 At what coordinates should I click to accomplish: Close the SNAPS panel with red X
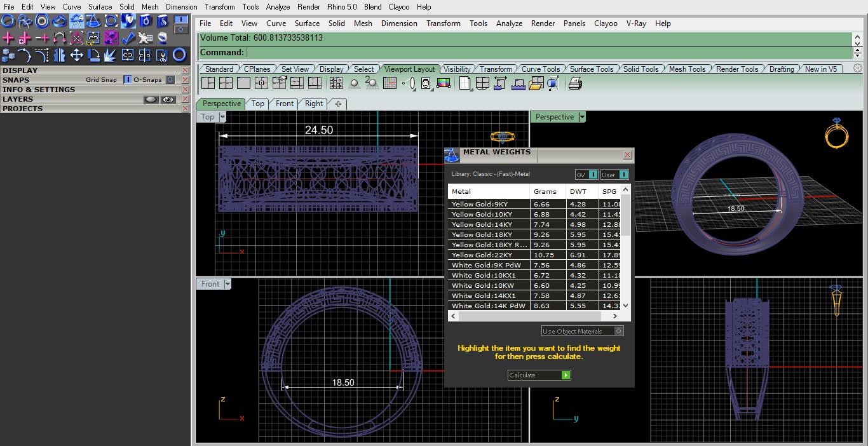click(x=186, y=80)
